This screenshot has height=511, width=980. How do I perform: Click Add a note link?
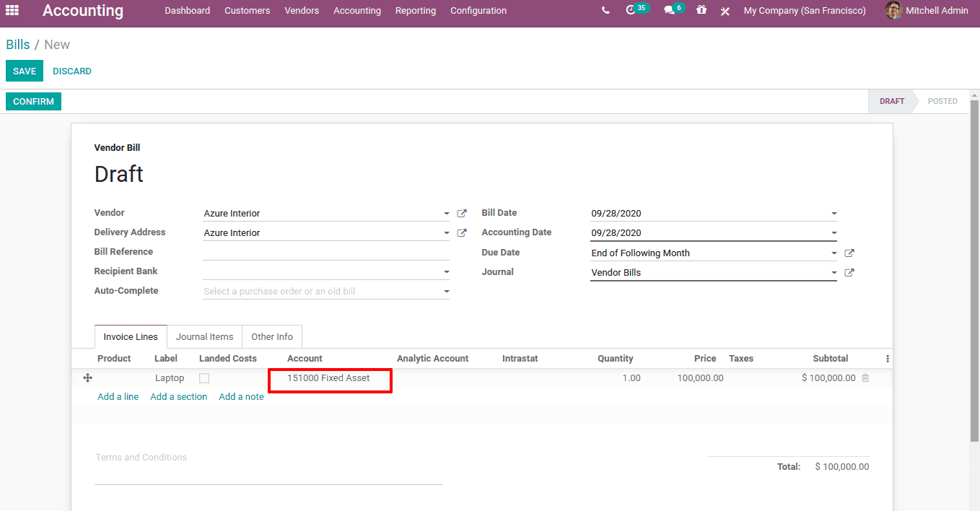click(x=241, y=397)
